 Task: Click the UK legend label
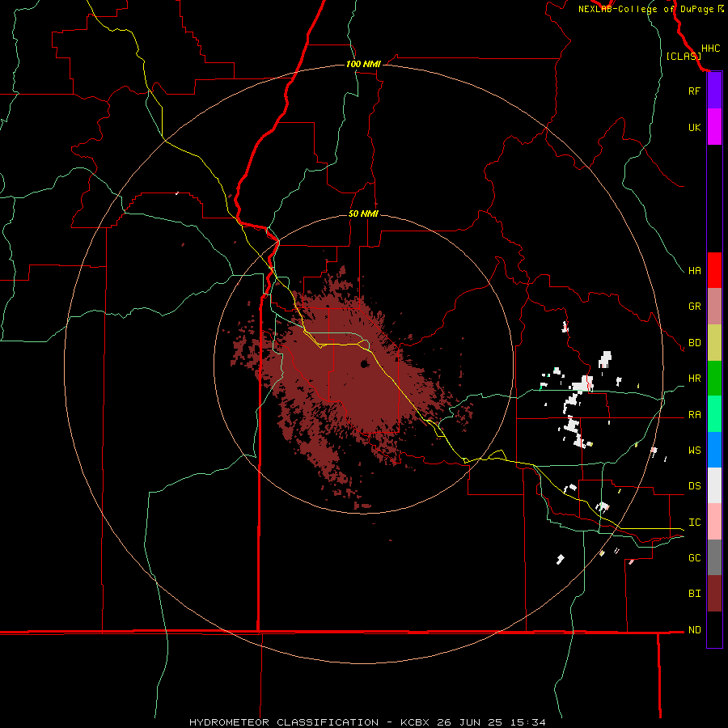point(694,128)
